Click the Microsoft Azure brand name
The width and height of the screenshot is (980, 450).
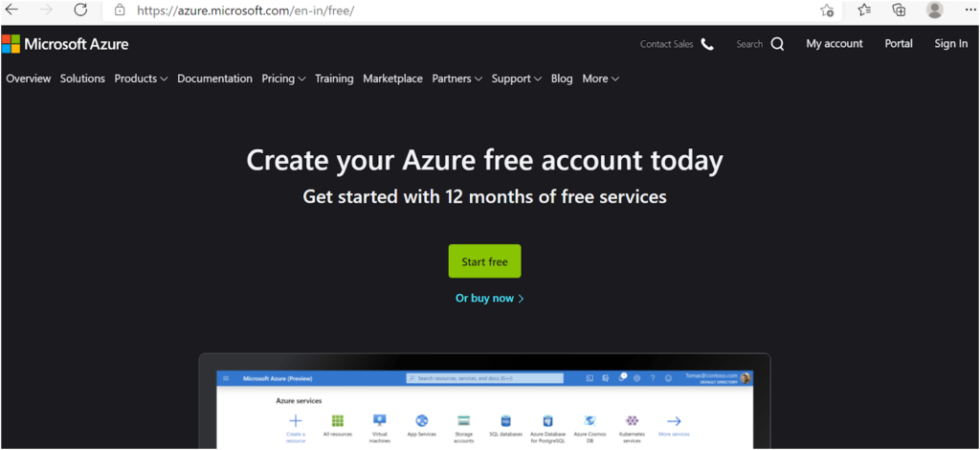77,44
